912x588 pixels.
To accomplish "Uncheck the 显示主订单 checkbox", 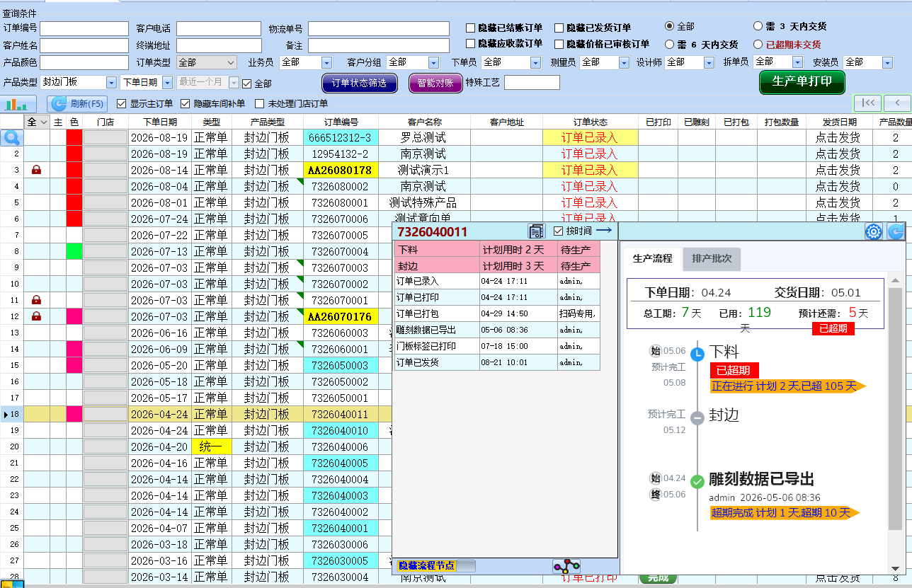I will pos(121,103).
